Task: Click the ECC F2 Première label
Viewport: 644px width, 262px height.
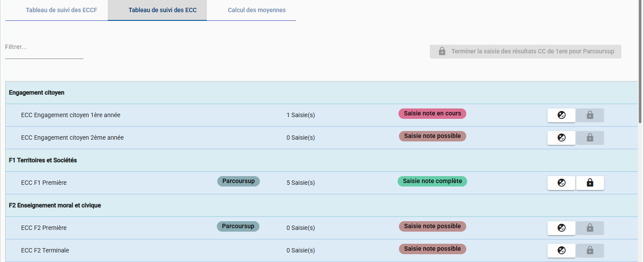Action: [44, 228]
